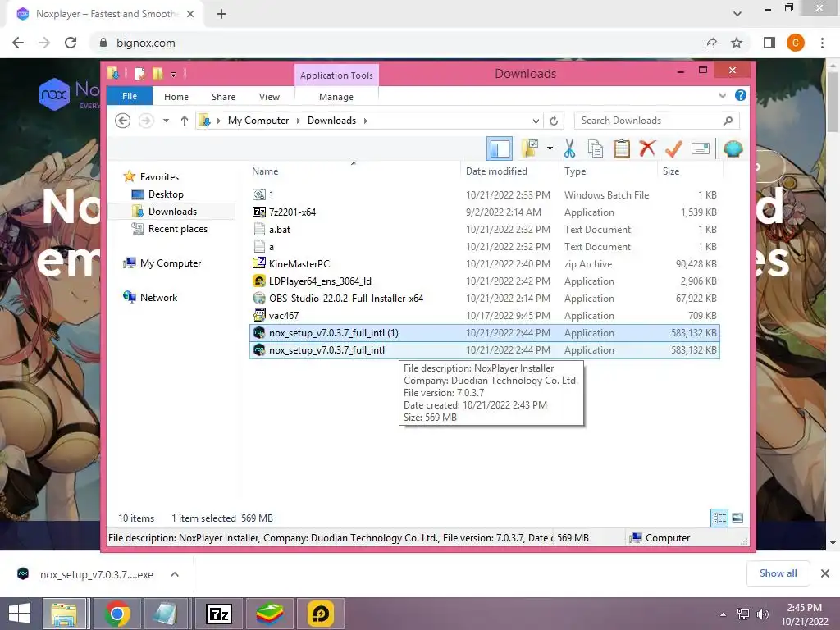Open BlueStacks from the taskbar
Image resolution: width=840 pixels, height=630 pixels.
pyautogui.click(x=269, y=614)
